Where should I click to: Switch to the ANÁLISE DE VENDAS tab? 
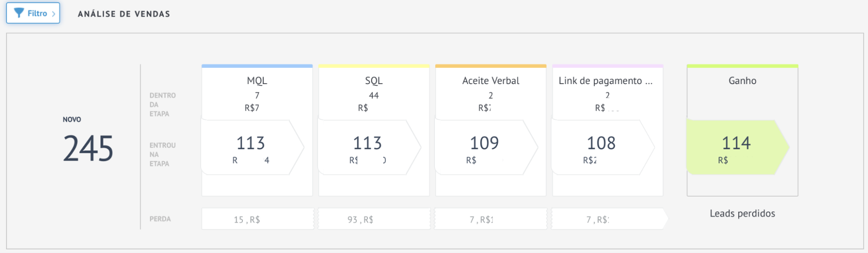tap(124, 14)
